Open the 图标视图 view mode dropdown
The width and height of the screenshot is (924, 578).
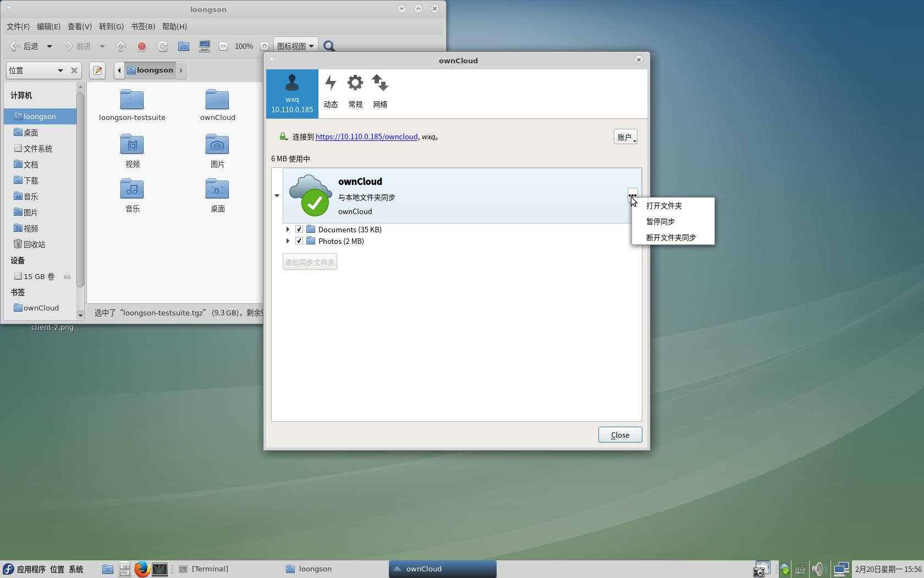295,47
